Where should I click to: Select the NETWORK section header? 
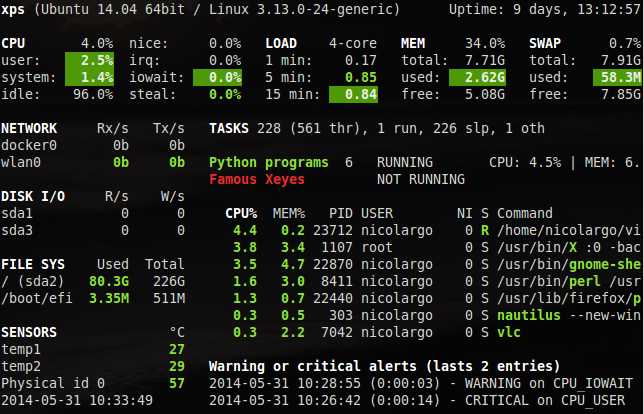point(29,128)
